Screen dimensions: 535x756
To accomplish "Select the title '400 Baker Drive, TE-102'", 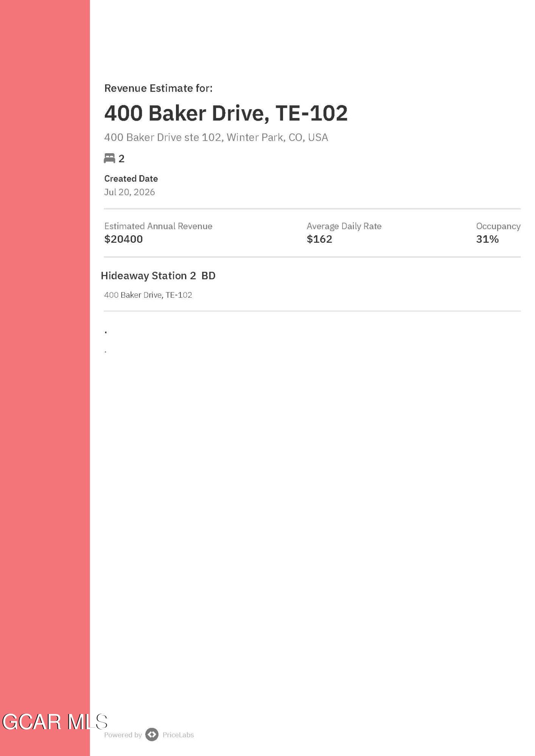I will click(x=226, y=113).
